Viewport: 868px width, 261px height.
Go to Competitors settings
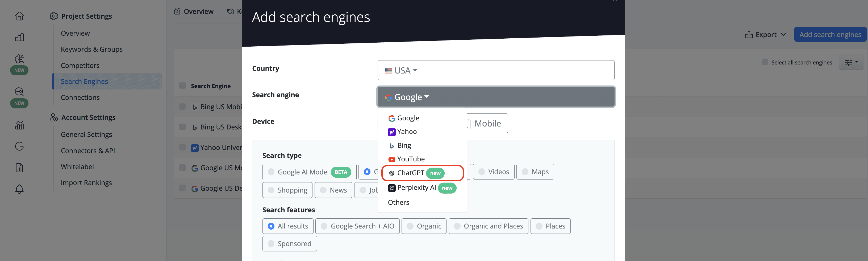coord(80,66)
